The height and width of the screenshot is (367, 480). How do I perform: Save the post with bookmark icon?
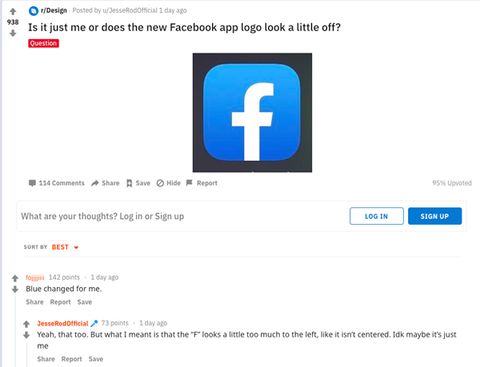click(138, 183)
